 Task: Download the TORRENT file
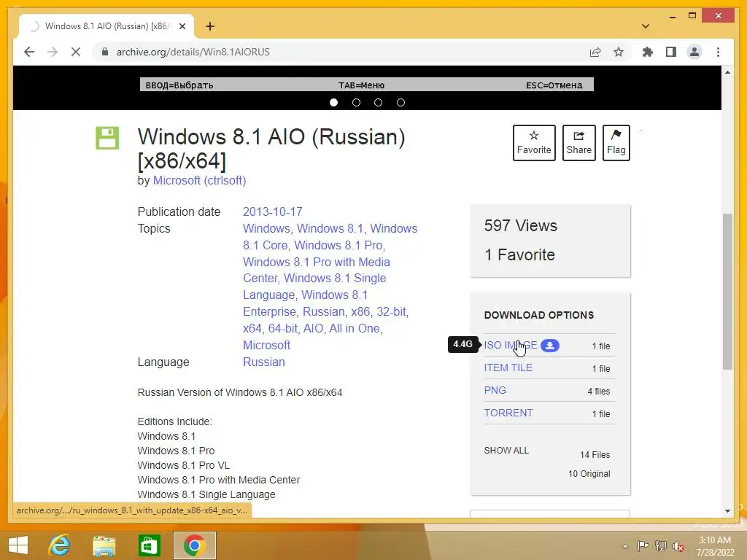[x=508, y=413]
